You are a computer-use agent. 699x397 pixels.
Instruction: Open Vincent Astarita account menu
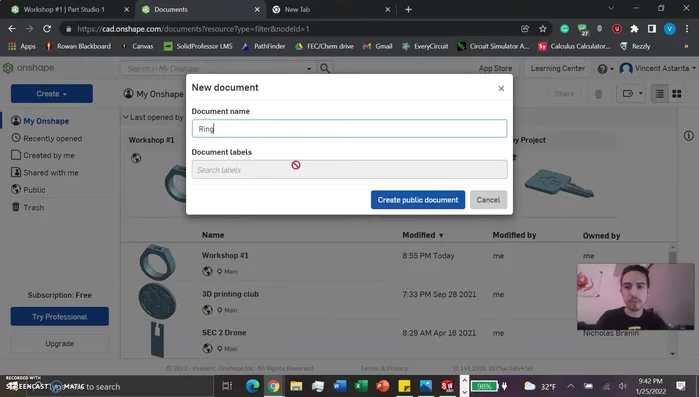pos(658,68)
